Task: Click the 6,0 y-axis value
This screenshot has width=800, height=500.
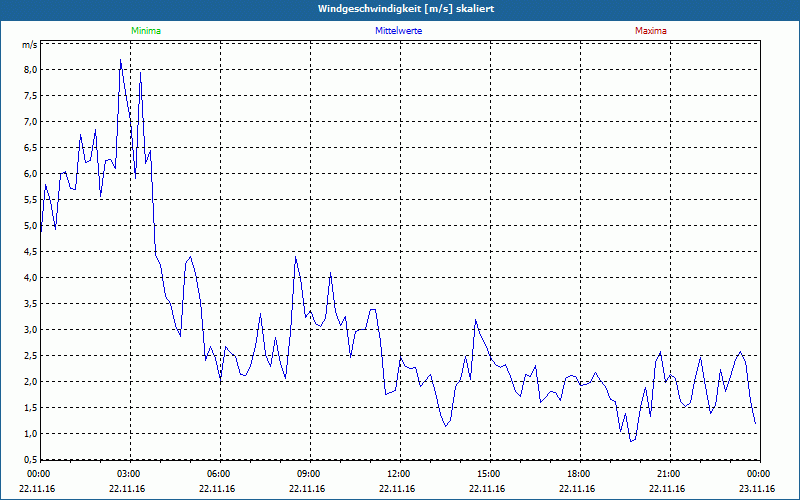Action: [31, 173]
